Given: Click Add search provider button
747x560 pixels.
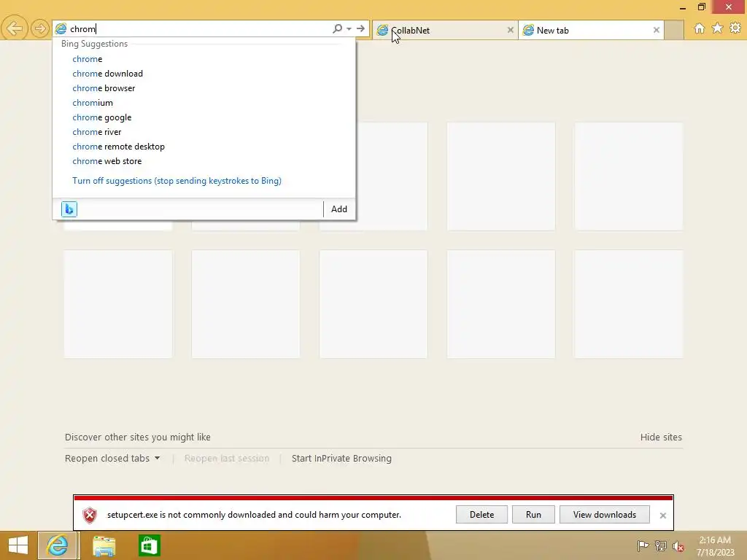Looking at the screenshot, I should tap(339, 209).
